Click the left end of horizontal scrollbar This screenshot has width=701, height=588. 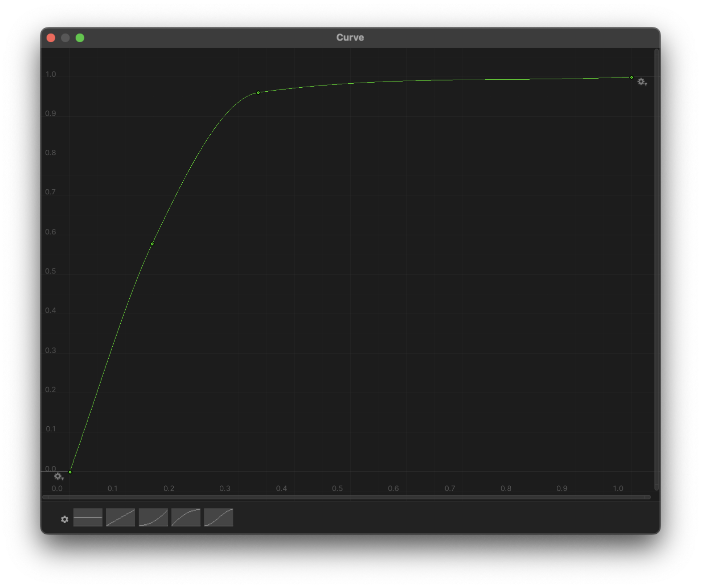[x=46, y=497]
